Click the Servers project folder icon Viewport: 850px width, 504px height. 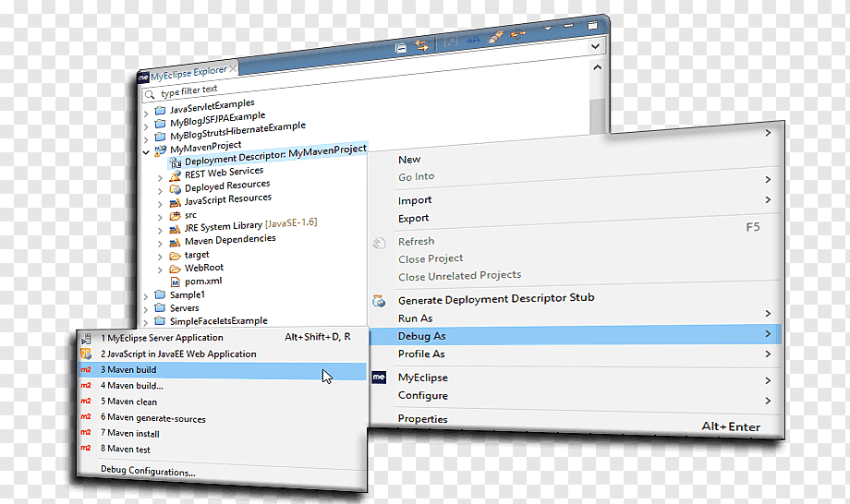160,308
